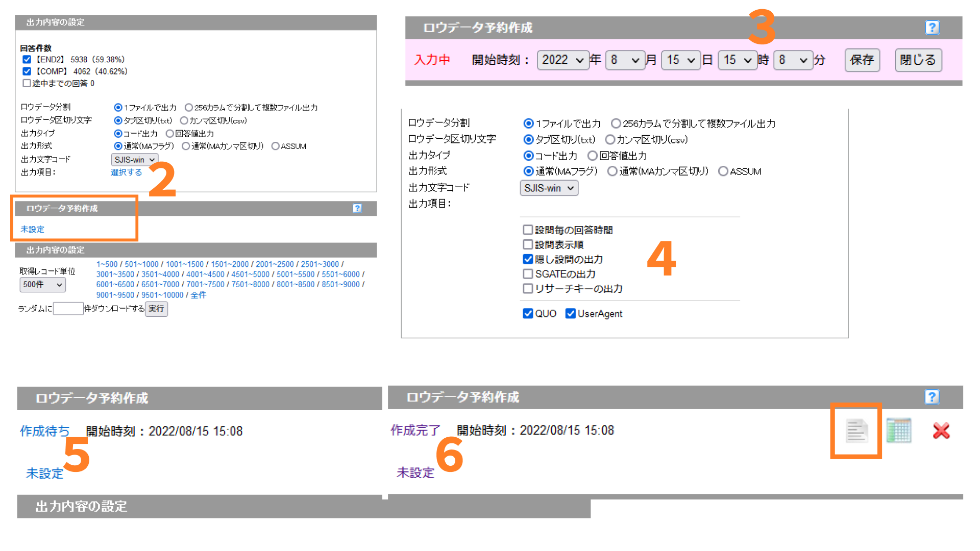Viewport: 980px width, 551px height.
Task: Expand the 500件 record unit dropdown
Action: tap(42, 285)
